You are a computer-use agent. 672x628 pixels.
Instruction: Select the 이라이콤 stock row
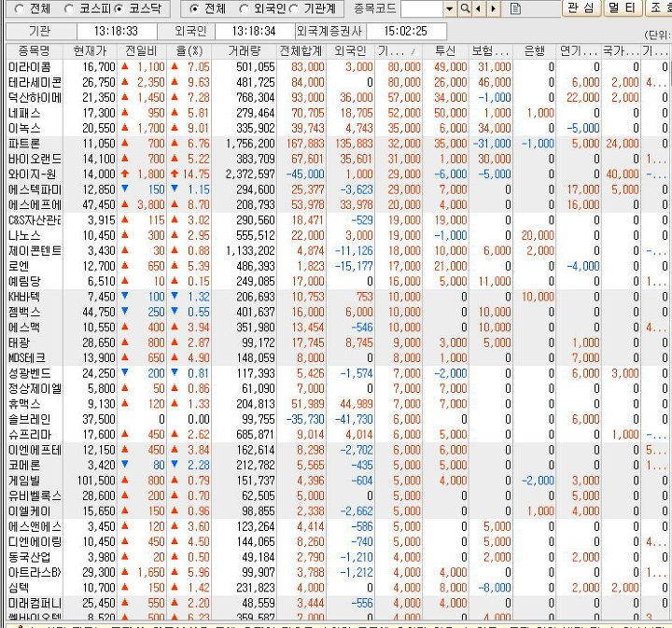pos(339,67)
